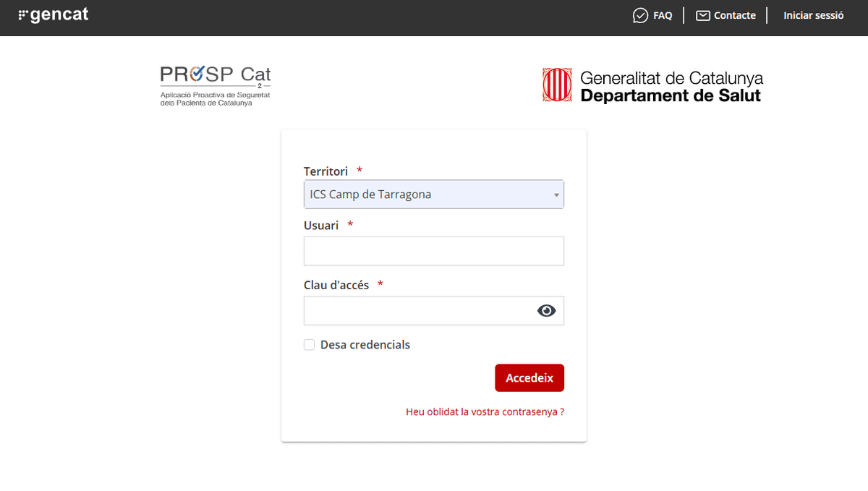Click Iniciar sessió in the top bar
This screenshot has width=868, height=491.
tap(813, 16)
